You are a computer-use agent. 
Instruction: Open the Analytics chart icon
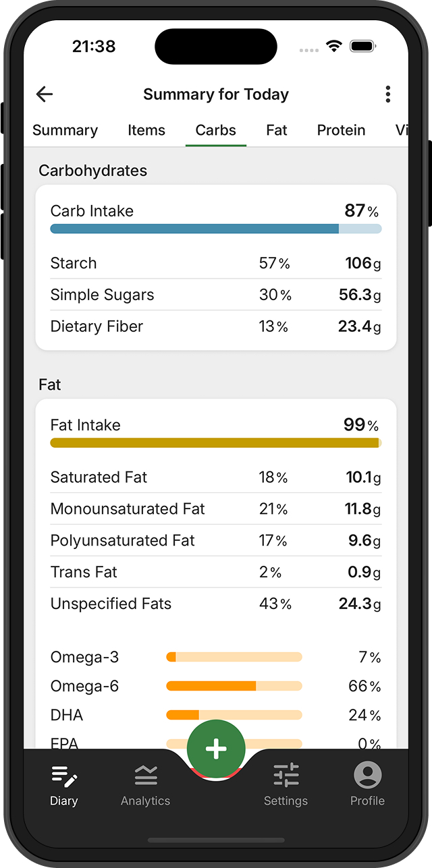pyautogui.click(x=146, y=776)
